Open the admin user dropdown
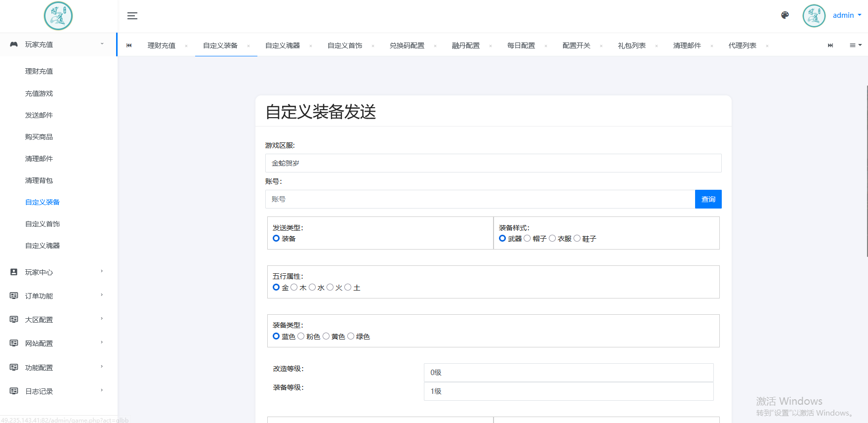Viewport: 868px width, 423px height. 847,15
